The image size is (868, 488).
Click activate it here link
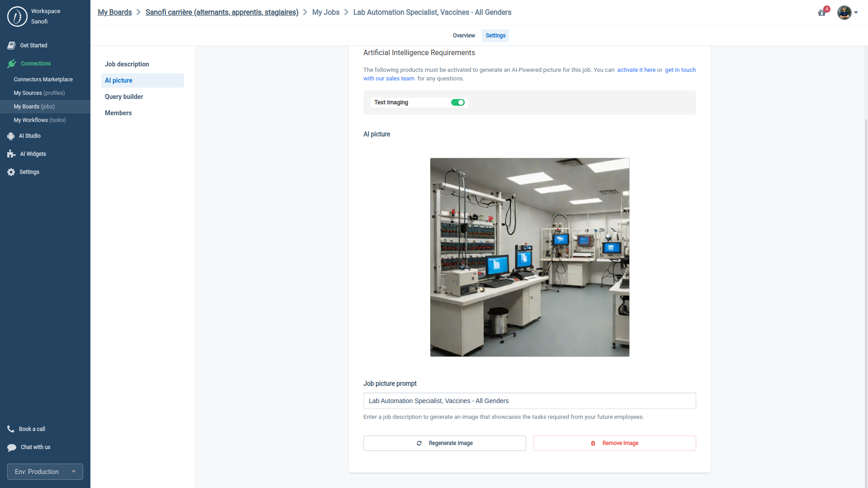[x=636, y=70]
